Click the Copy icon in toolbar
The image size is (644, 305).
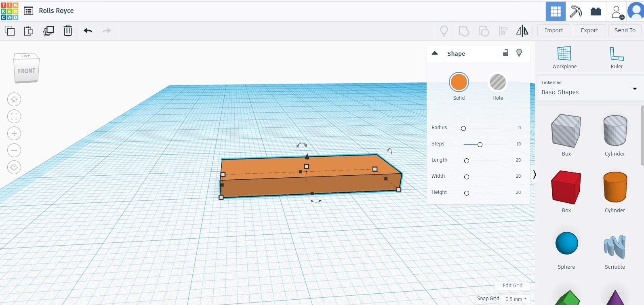tap(10, 31)
